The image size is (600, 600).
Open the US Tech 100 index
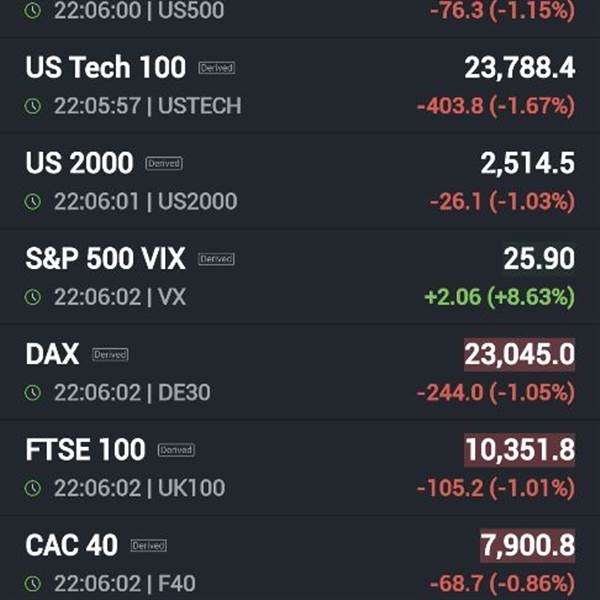click(x=105, y=67)
